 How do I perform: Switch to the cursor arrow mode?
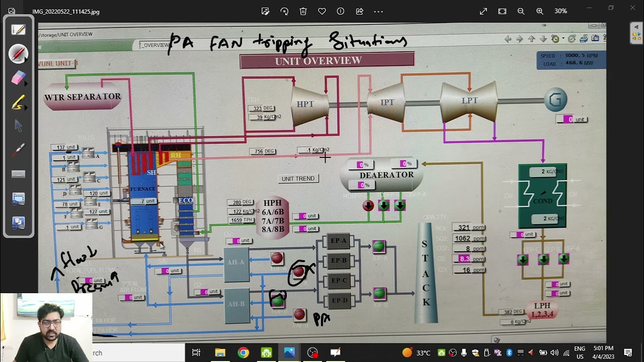[19, 126]
